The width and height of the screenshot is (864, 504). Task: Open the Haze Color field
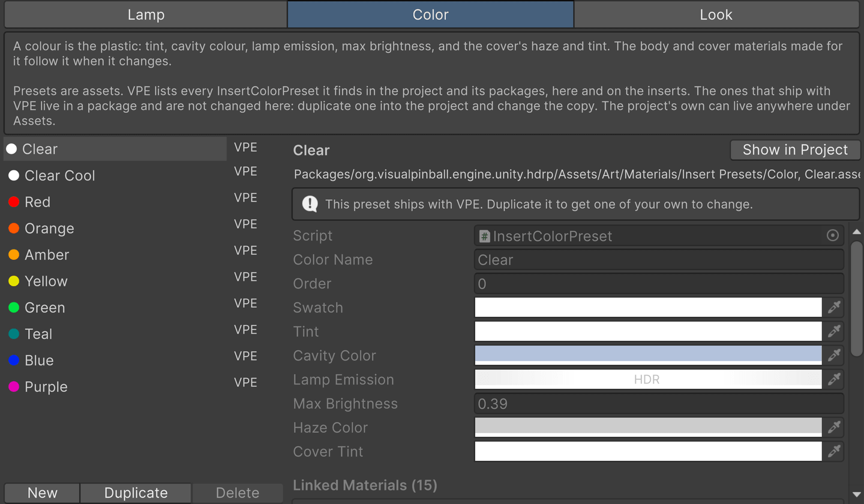(648, 427)
